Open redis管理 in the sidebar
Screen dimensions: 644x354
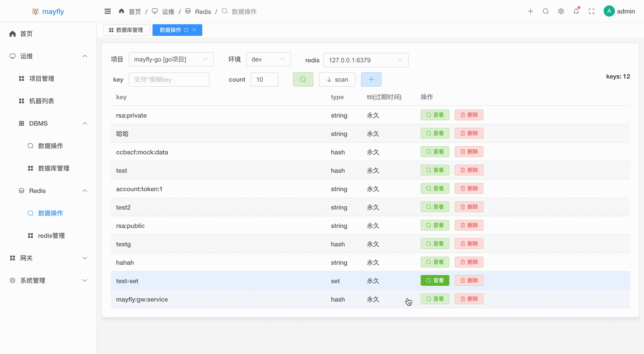click(x=51, y=235)
